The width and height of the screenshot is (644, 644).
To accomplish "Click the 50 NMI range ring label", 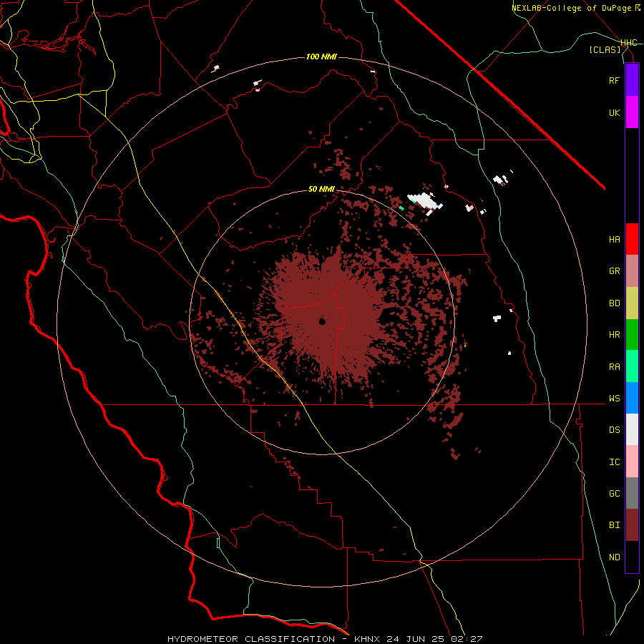I will point(321,189).
